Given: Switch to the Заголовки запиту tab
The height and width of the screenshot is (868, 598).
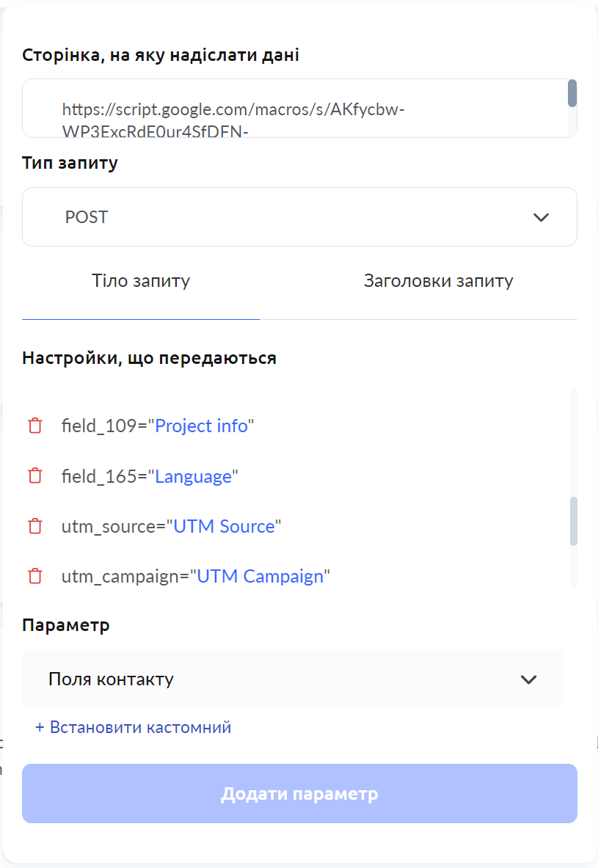Looking at the screenshot, I should [x=438, y=281].
